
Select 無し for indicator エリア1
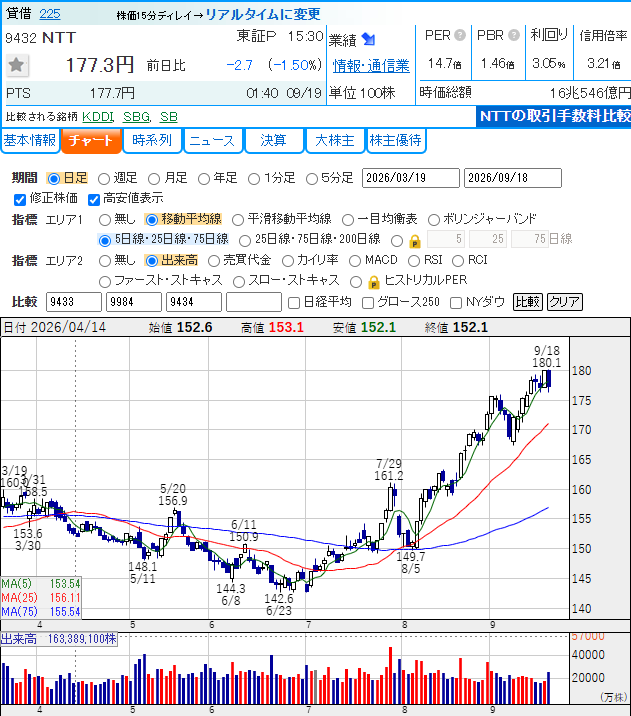105,220
